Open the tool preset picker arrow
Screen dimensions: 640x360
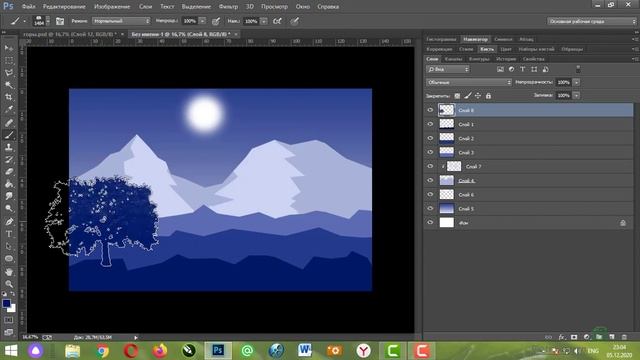24,21
